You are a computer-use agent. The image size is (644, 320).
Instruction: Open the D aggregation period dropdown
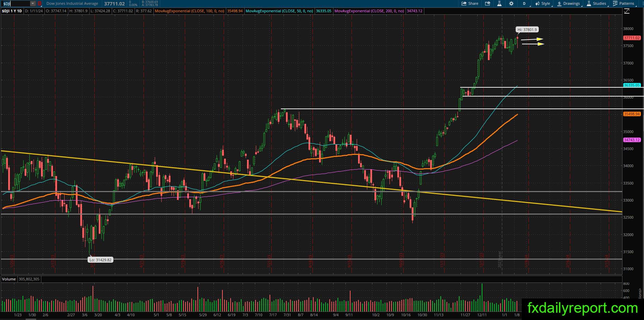coord(525,3)
